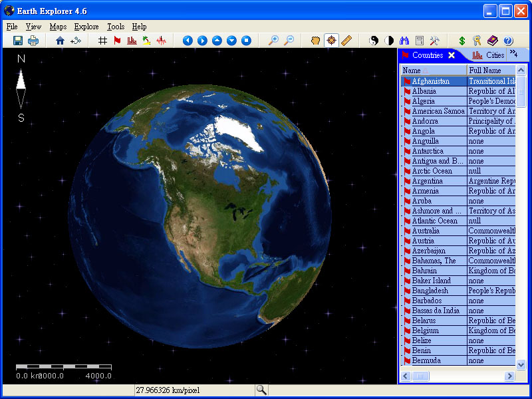This screenshot has width=532, height=399.
Task: Click the zoom in magnifier icon
Action: (x=273, y=41)
